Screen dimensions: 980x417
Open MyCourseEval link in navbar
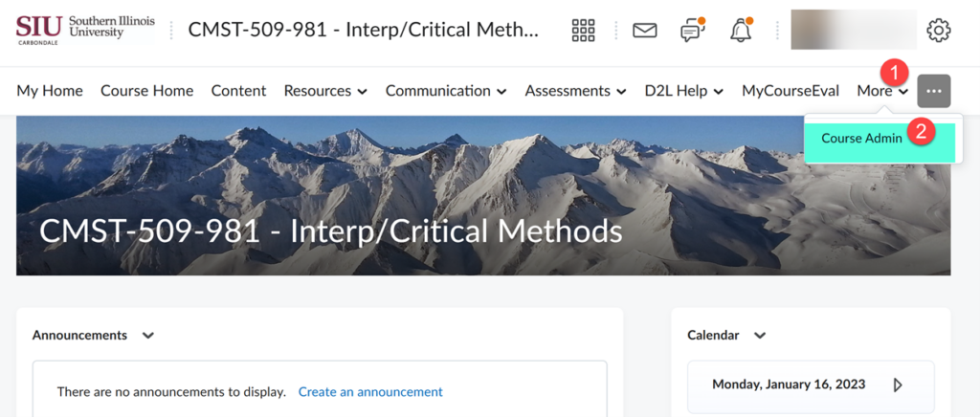(x=791, y=91)
